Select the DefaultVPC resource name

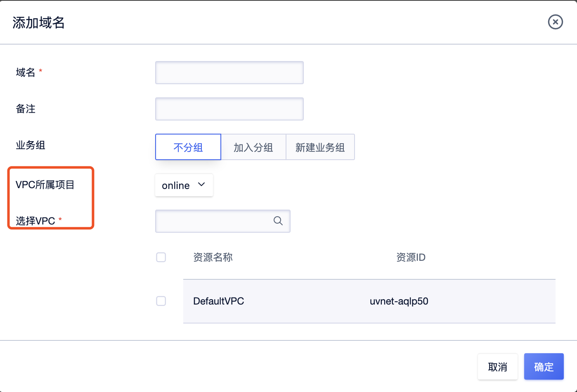tap(218, 301)
